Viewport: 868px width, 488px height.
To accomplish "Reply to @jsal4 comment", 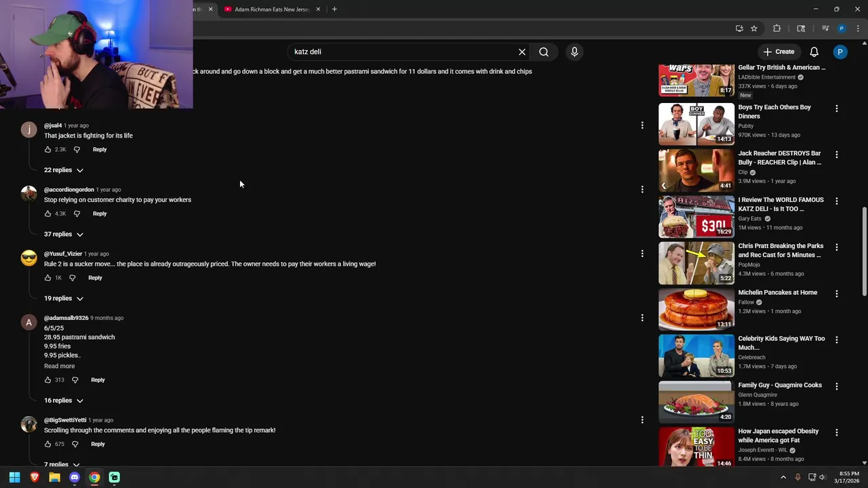I will (100, 149).
